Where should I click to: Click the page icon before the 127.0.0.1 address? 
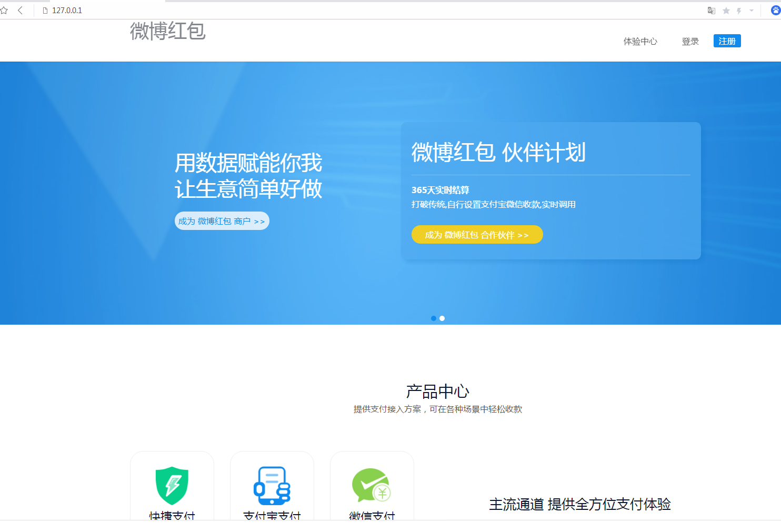45,11
